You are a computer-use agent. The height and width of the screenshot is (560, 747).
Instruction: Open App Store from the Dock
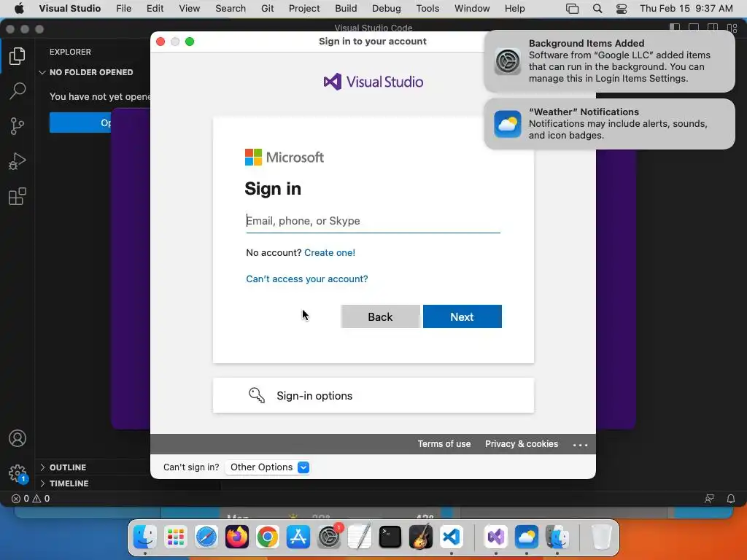pos(298,537)
